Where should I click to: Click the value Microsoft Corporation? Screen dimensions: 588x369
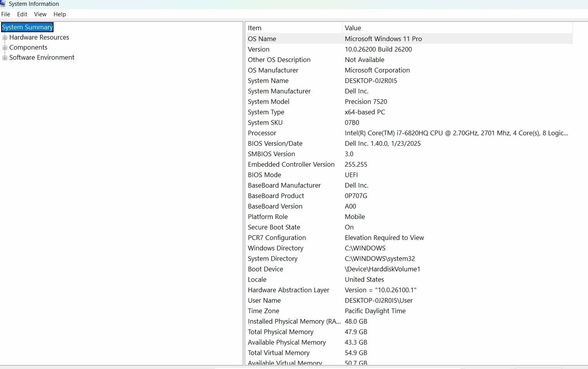377,70
